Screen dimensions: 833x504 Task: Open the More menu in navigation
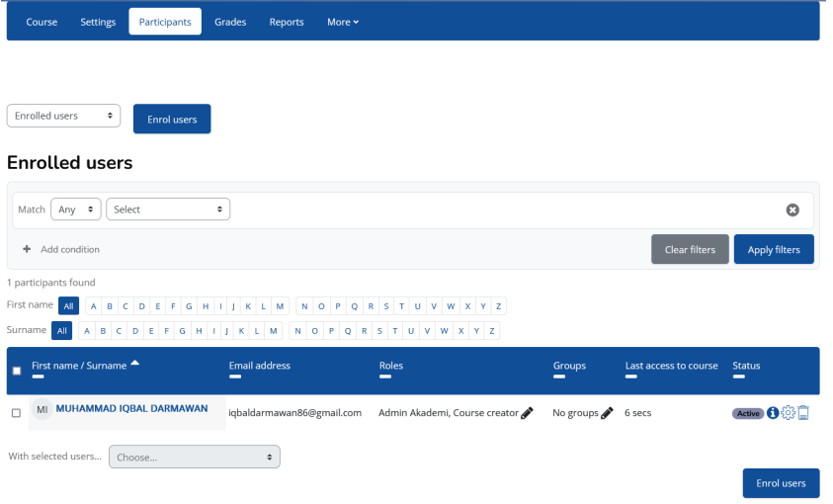pos(343,22)
